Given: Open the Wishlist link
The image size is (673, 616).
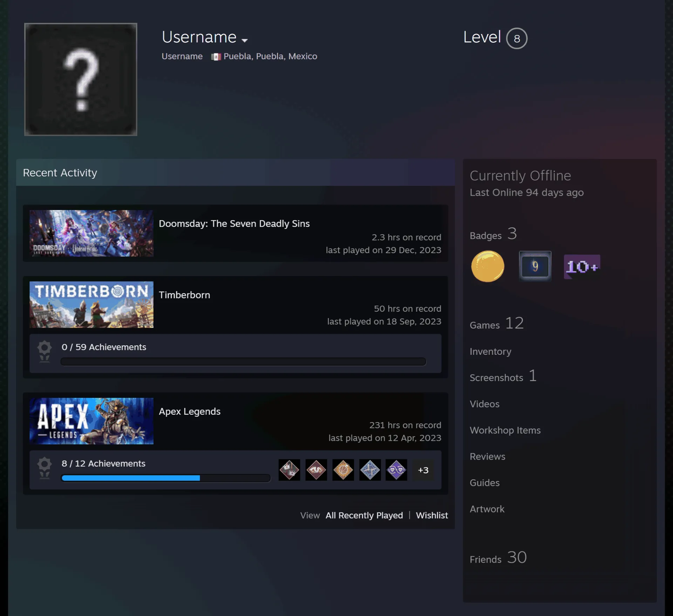Looking at the screenshot, I should pos(432,515).
